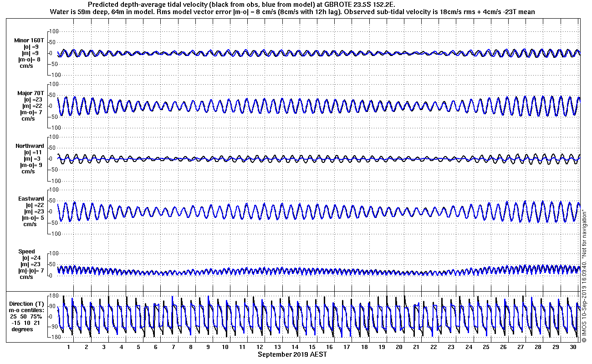Click the '-180' tick at the Direction axis bottom
This screenshot has height=364, width=592.
pyautogui.click(x=54, y=337)
